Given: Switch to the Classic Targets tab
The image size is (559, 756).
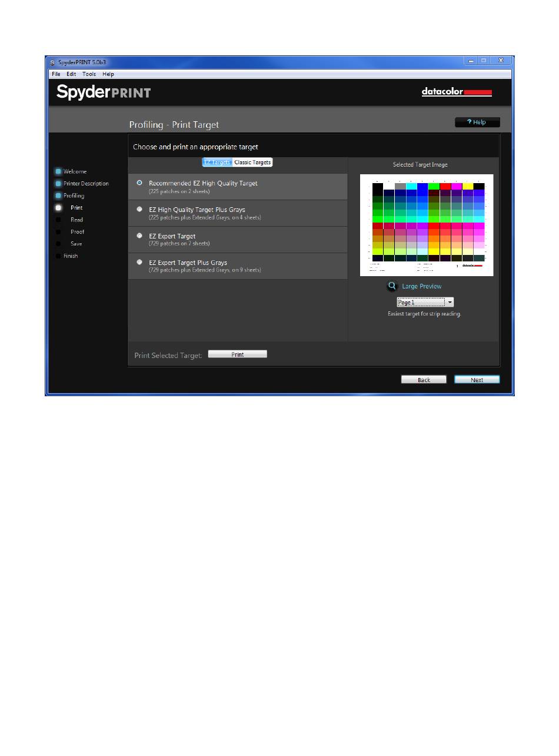Looking at the screenshot, I should [x=252, y=162].
